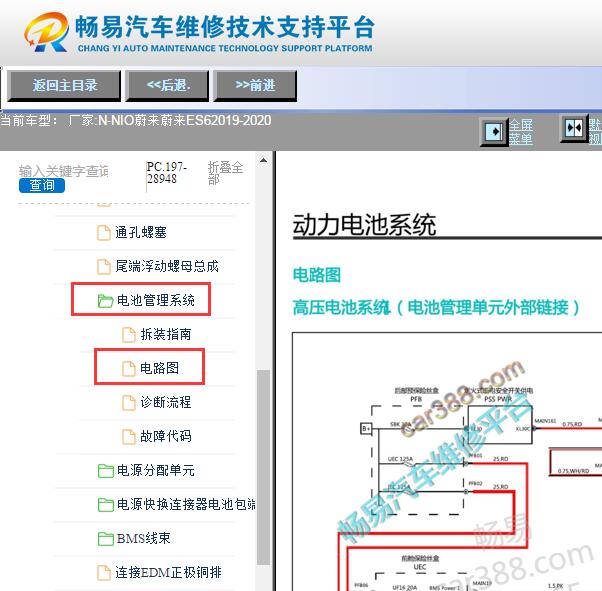Click the split-view icon at the top right
602x591 pixels.
pos(574,128)
